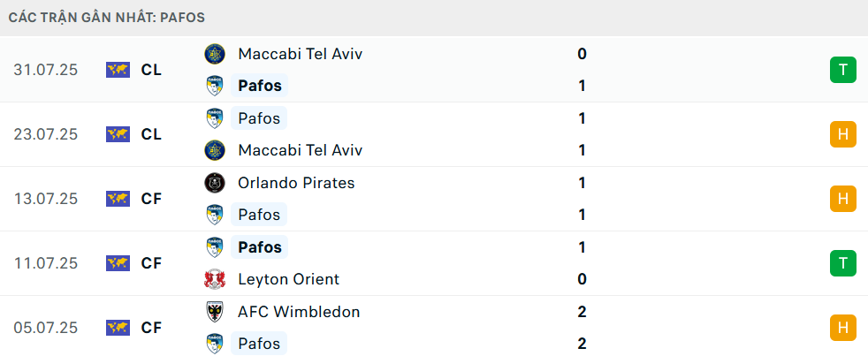
Task: Open the Orlando Pirates team link
Action: coord(296,183)
